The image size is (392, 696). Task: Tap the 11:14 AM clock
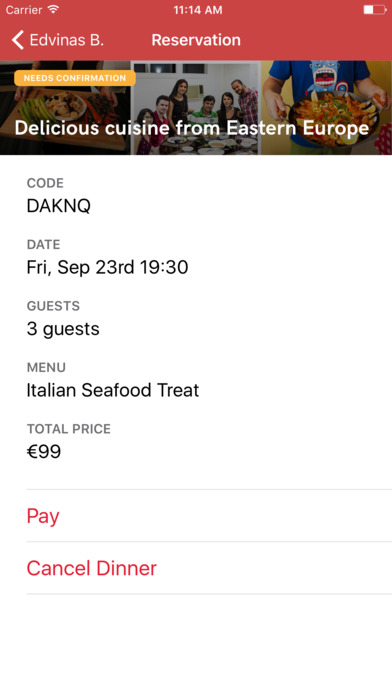click(x=198, y=10)
